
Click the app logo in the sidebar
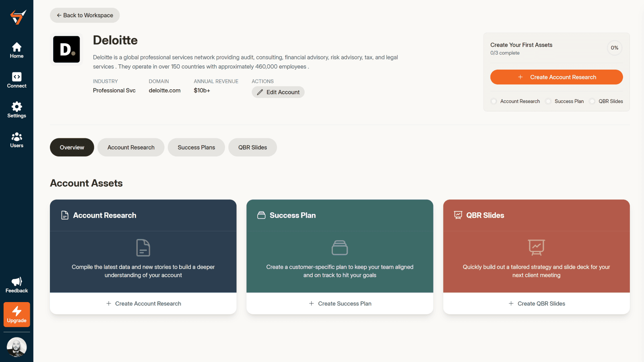18,17
